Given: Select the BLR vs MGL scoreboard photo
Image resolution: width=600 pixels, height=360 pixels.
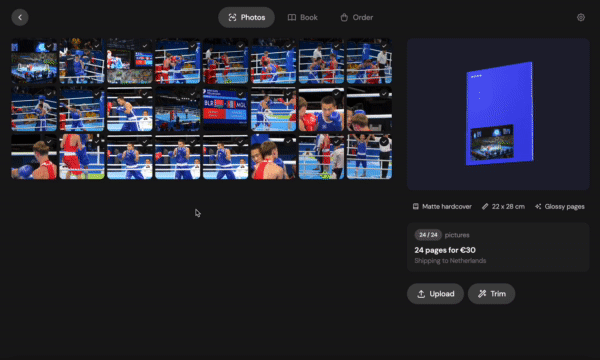Looking at the screenshot, I should (225, 109).
